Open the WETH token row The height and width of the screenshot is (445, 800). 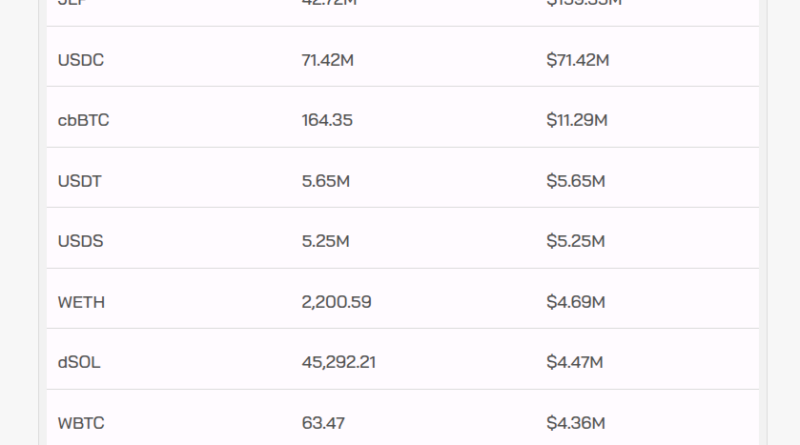(81, 302)
